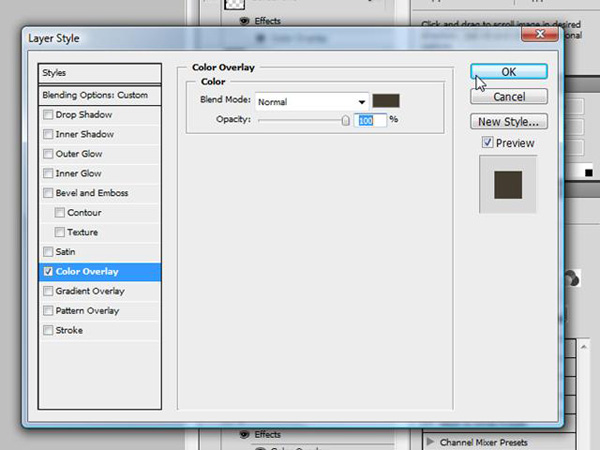This screenshot has height=450, width=600.
Task: Click the style preview thumbnail
Action: point(508,184)
